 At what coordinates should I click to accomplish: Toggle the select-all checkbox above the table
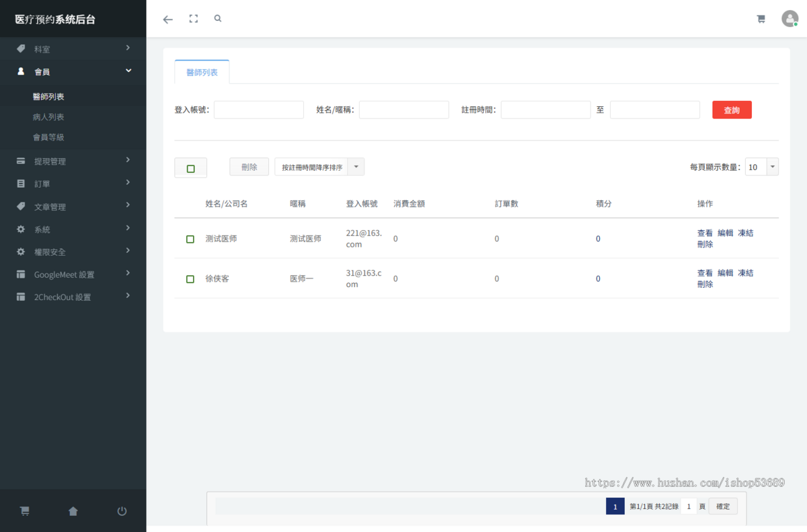pyautogui.click(x=191, y=168)
